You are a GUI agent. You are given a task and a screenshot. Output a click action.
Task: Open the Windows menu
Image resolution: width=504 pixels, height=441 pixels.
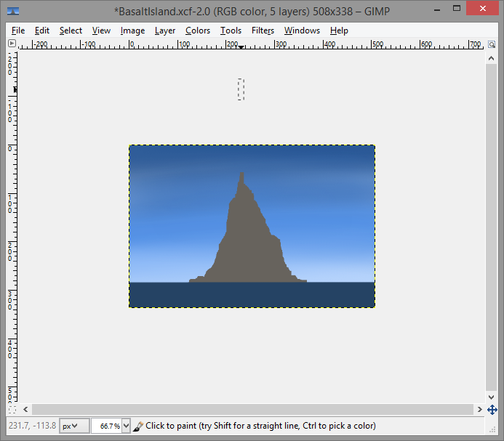click(302, 31)
